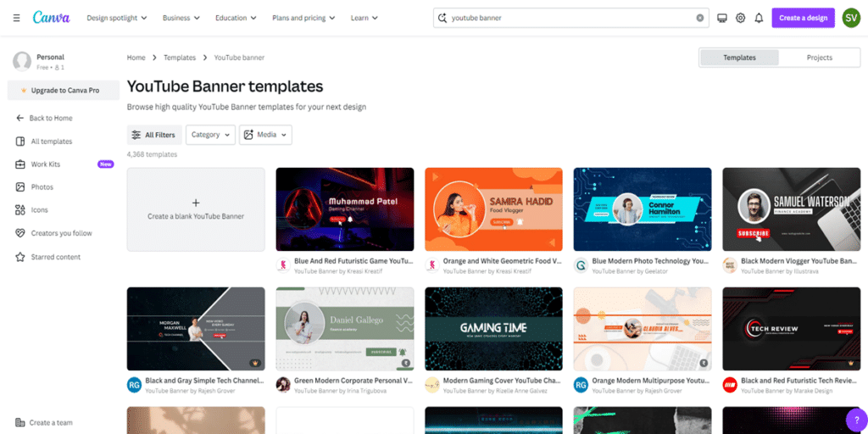Open the SV account avatar
Screen dimensions: 868x434
point(851,18)
